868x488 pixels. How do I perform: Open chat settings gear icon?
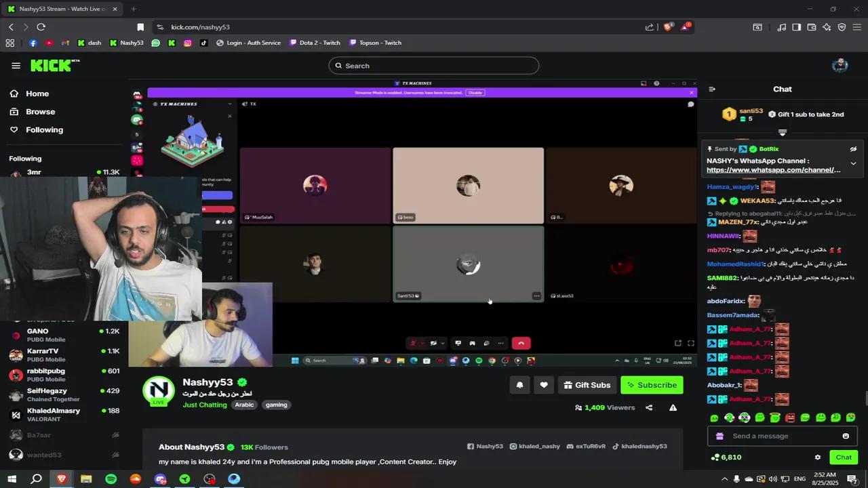coord(817,457)
